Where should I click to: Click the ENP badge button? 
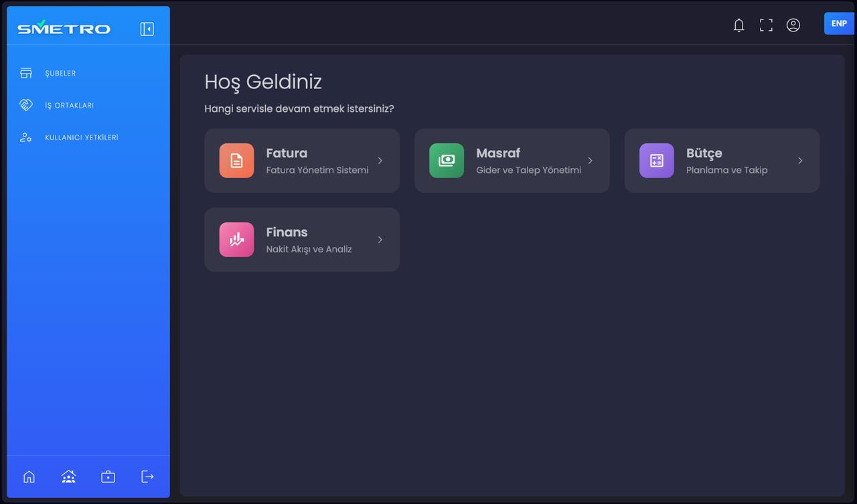pos(839,23)
